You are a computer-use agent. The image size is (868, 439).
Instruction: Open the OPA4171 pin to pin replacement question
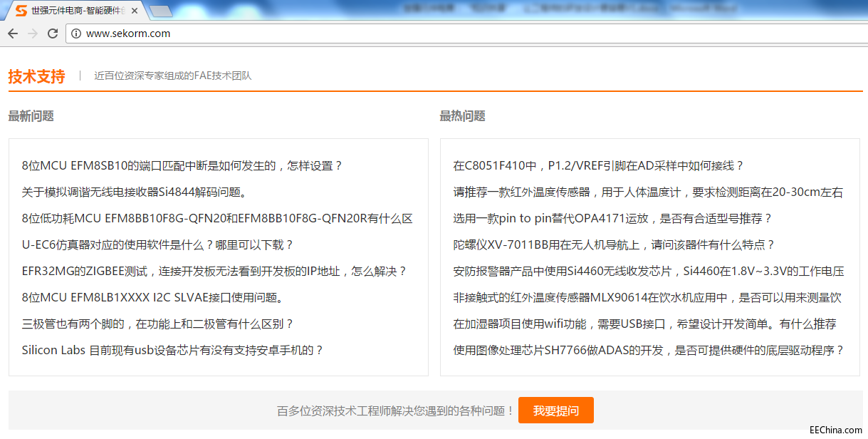click(x=613, y=219)
